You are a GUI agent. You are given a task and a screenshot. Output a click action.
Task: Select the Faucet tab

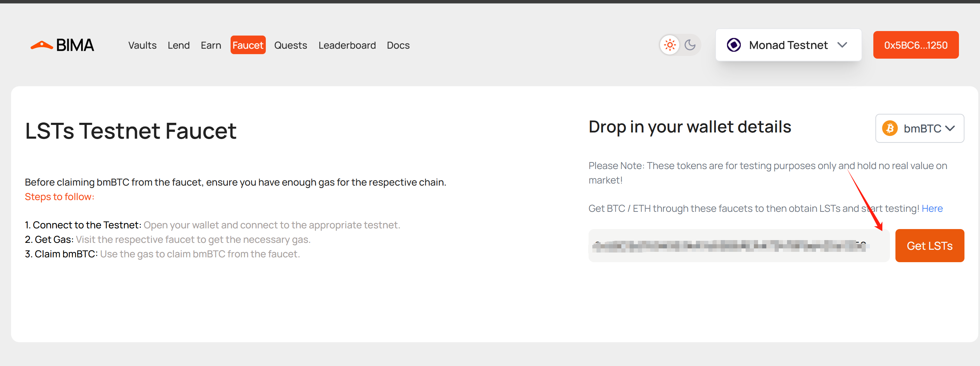click(x=248, y=45)
